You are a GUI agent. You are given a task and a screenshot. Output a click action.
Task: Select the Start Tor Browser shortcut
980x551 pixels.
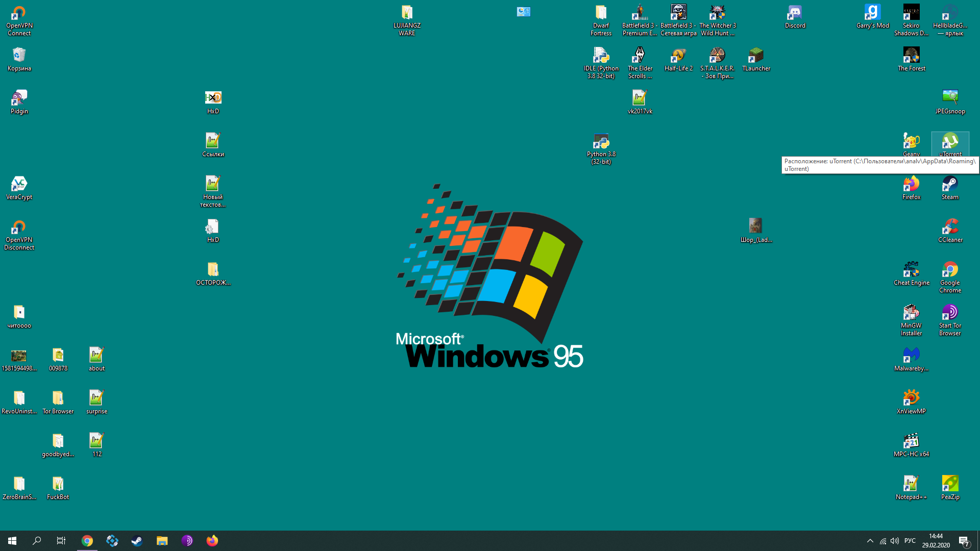(x=950, y=320)
